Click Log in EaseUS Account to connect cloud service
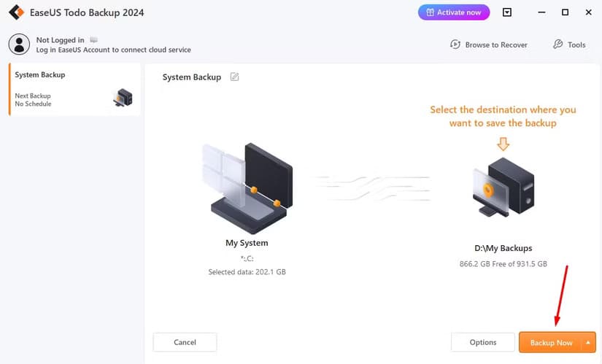The height and width of the screenshot is (364, 602). 113,50
